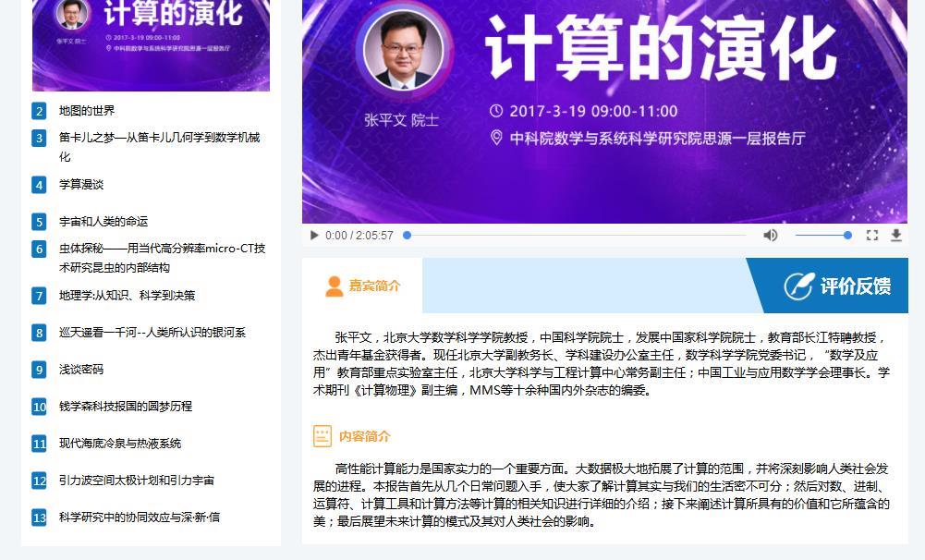Open 钱学森科技报国的圆梦历程 lecture

(126, 406)
